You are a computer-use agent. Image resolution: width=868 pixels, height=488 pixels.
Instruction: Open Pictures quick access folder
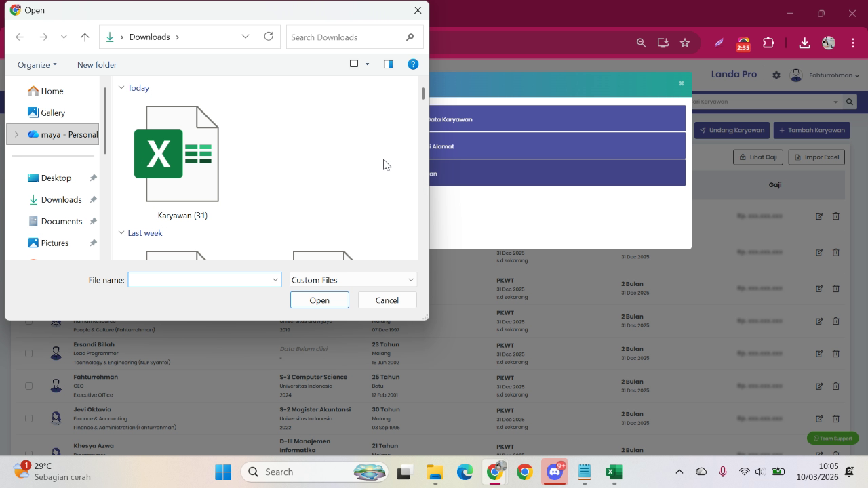pyautogui.click(x=54, y=243)
